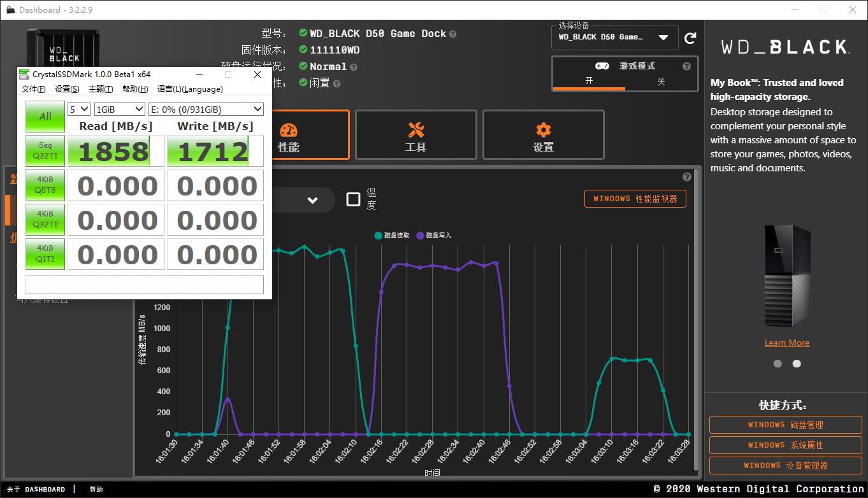868x498 pixels.
Task: Turn game mode on (开)
Action: click(x=589, y=81)
